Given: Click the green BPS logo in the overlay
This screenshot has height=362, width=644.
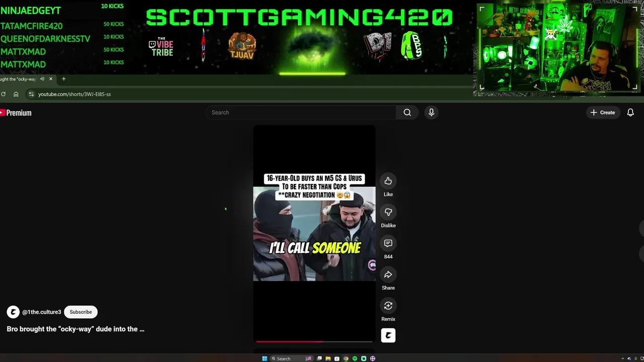Looking at the screenshot, I should 411,46.
